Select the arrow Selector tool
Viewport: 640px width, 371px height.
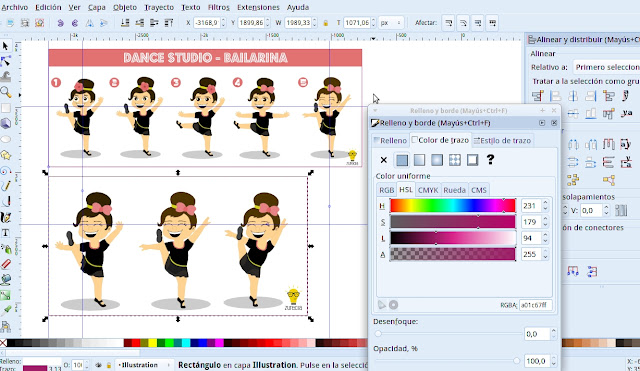(5, 46)
